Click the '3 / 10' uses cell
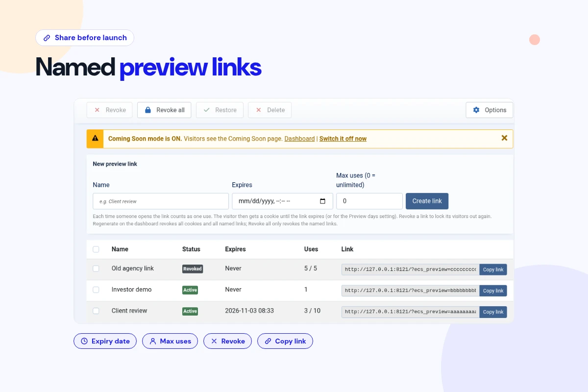The image size is (588, 392). [312, 311]
